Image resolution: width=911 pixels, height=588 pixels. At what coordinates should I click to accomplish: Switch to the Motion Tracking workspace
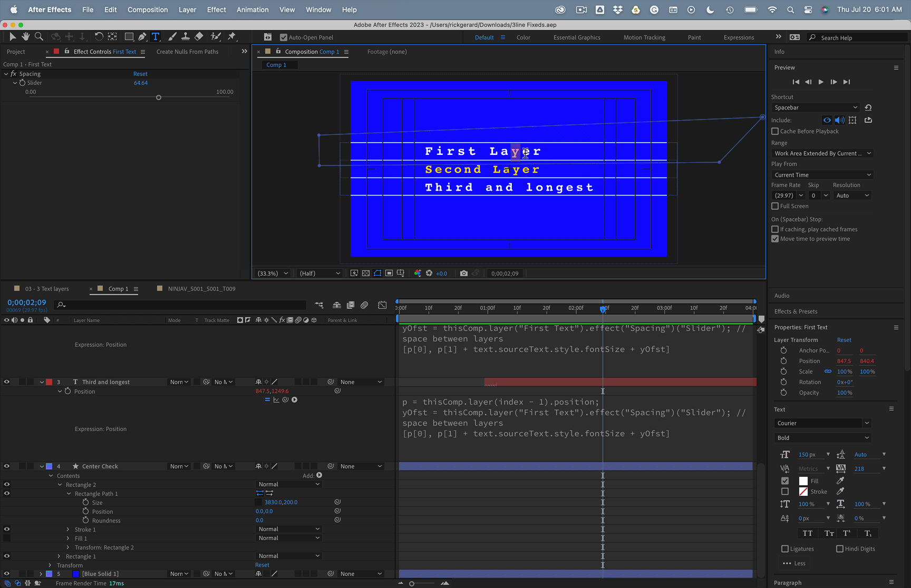pyautogui.click(x=644, y=37)
